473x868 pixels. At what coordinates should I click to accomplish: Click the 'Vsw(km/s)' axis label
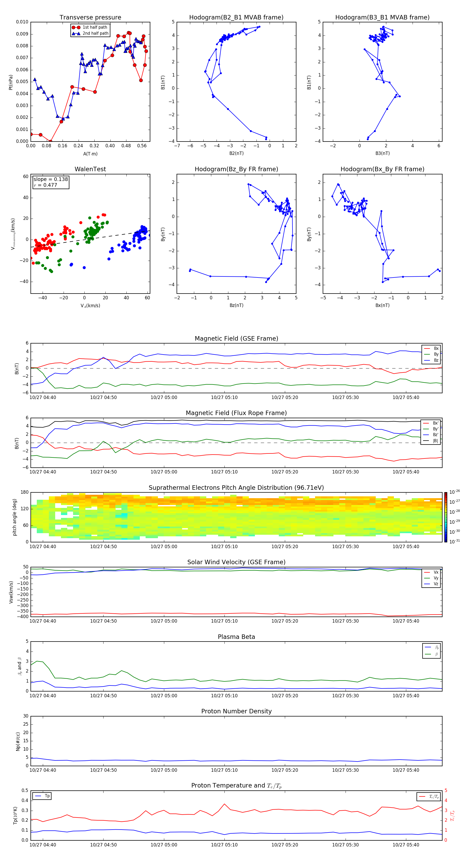point(11,592)
